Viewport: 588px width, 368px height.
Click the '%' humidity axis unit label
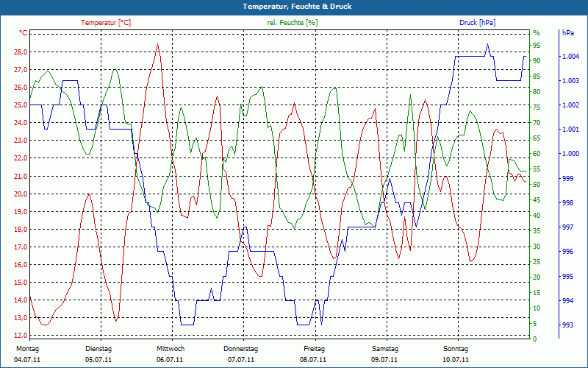[x=537, y=33]
